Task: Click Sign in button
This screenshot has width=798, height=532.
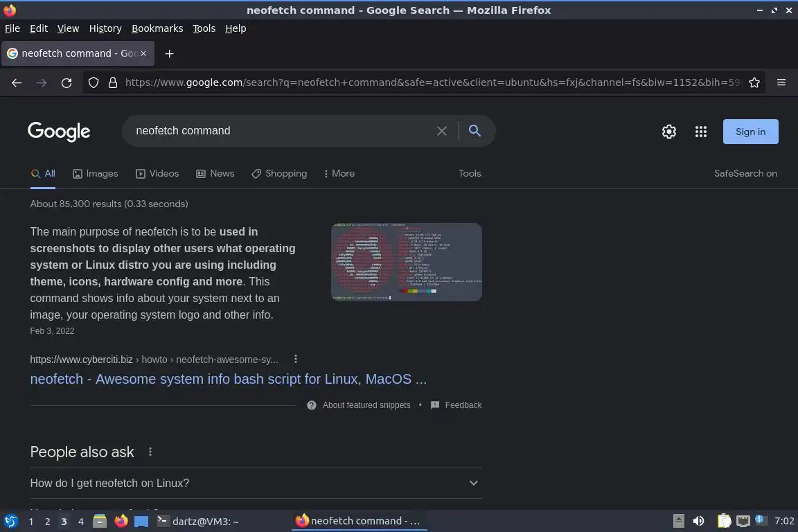Action: point(751,132)
